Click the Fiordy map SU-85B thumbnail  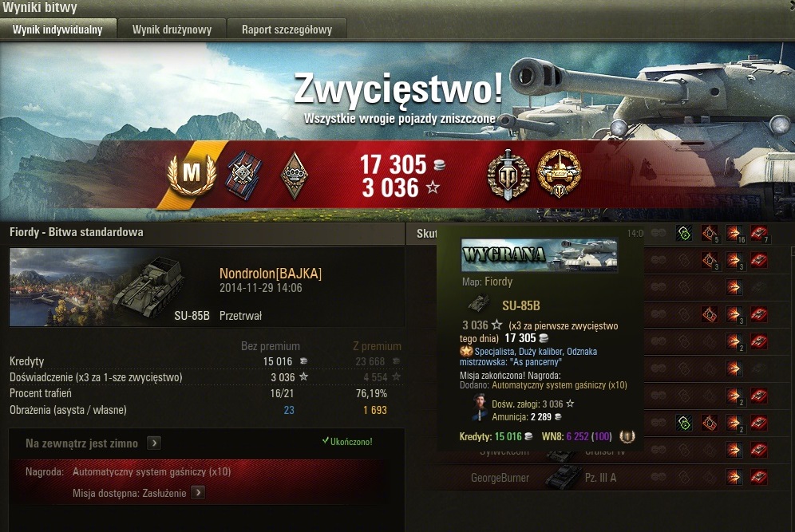[x=99, y=287]
